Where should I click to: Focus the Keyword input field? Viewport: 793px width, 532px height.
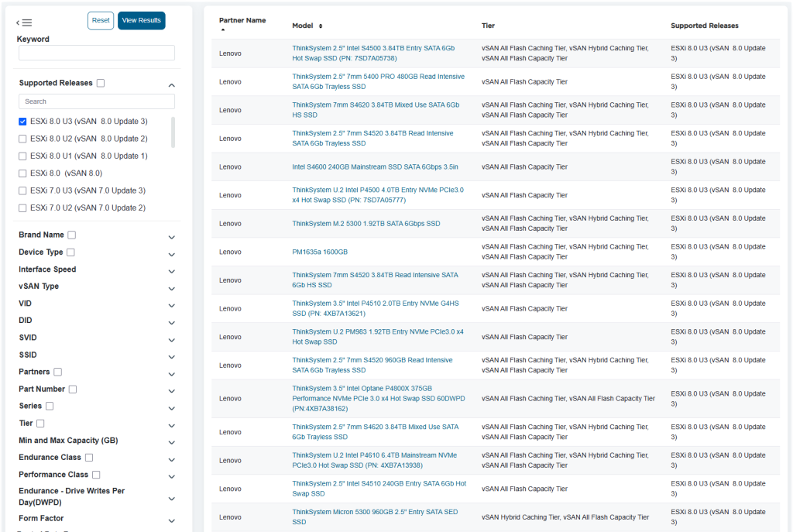tap(97, 53)
